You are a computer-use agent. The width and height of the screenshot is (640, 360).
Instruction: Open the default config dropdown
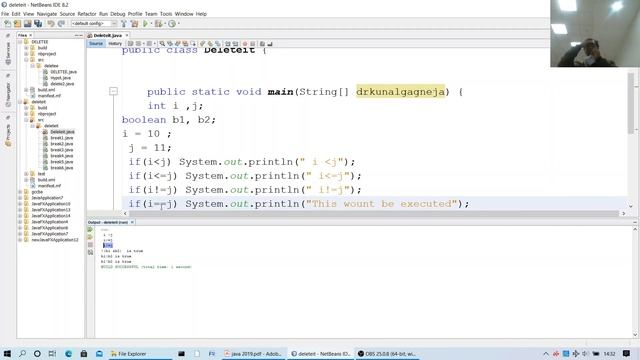tap(94, 24)
